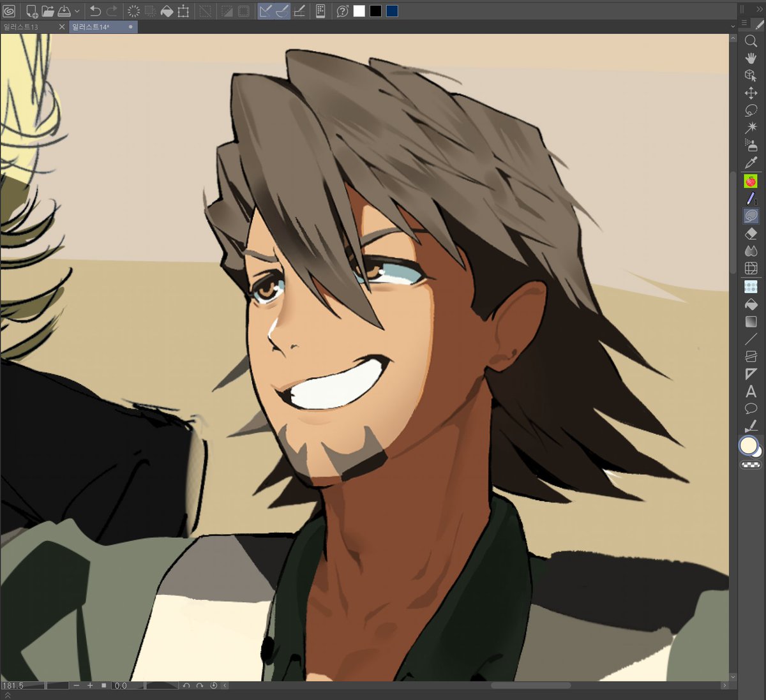The height and width of the screenshot is (700, 766).
Task: Select the Blend tool with droplets icon
Action: (751, 251)
